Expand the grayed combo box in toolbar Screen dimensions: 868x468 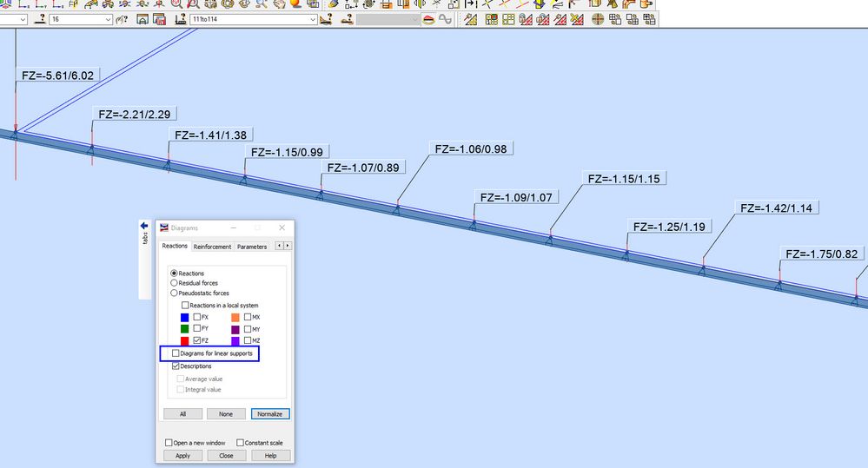click(388, 19)
